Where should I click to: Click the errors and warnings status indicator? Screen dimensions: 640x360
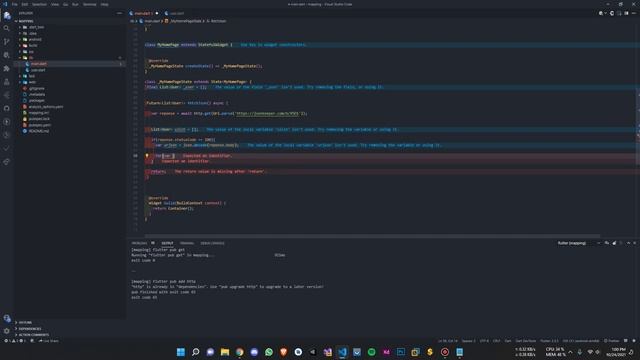pos(16,341)
